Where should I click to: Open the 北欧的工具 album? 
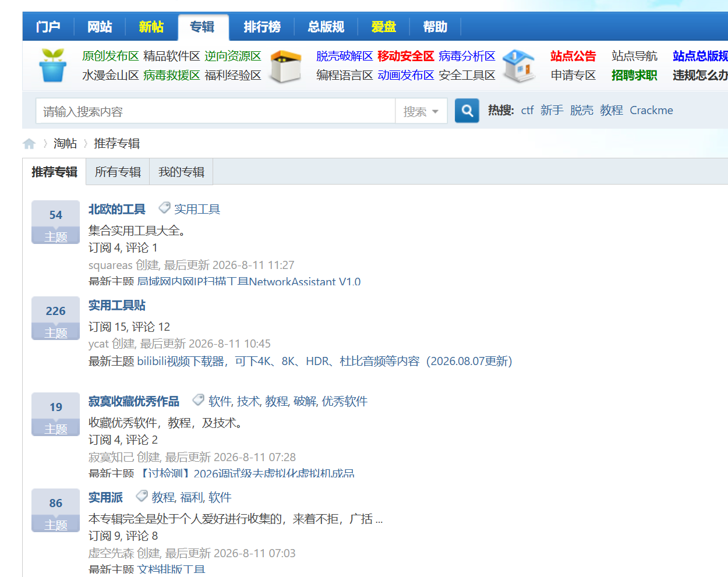[x=117, y=209]
